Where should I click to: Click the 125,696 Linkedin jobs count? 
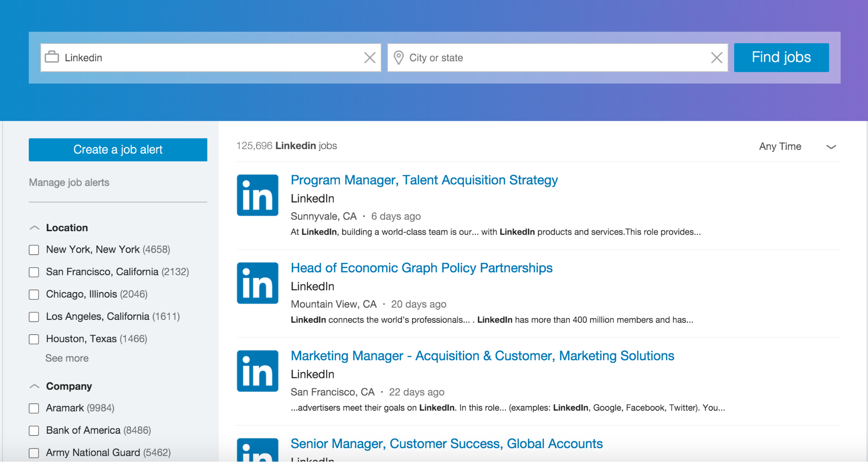coord(287,146)
